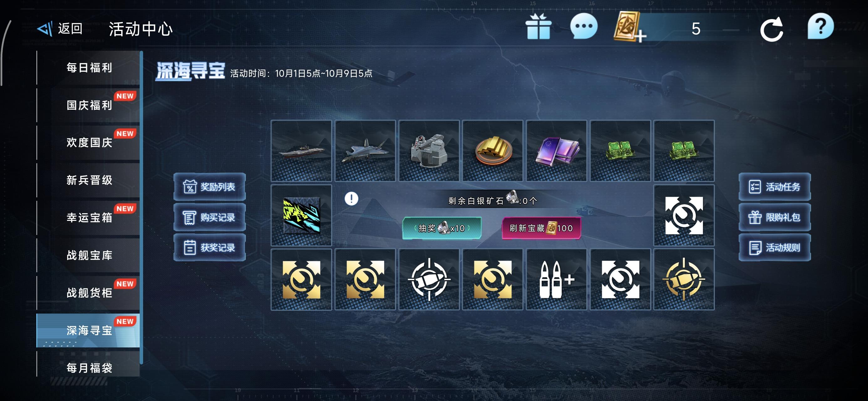Screen dimensions: 868x401
Task: Open the 购买记录 purchase records
Action: point(209,217)
